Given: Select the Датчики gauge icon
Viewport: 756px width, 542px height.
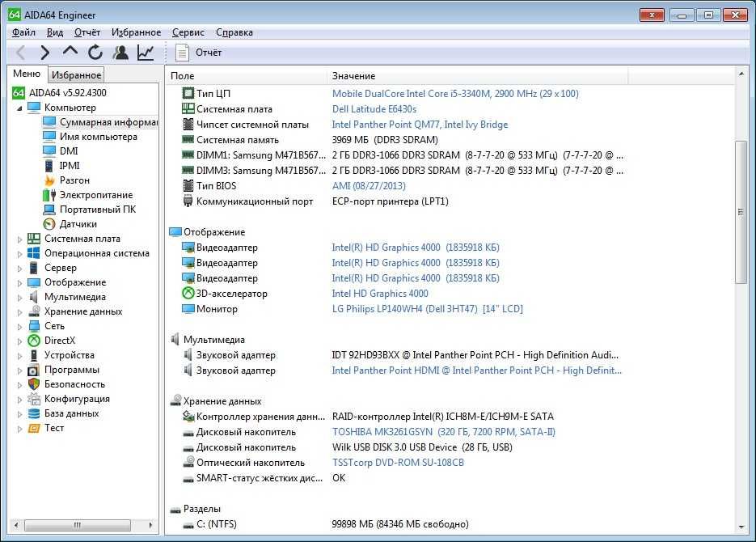Looking at the screenshot, I should (x=49, y=224).
